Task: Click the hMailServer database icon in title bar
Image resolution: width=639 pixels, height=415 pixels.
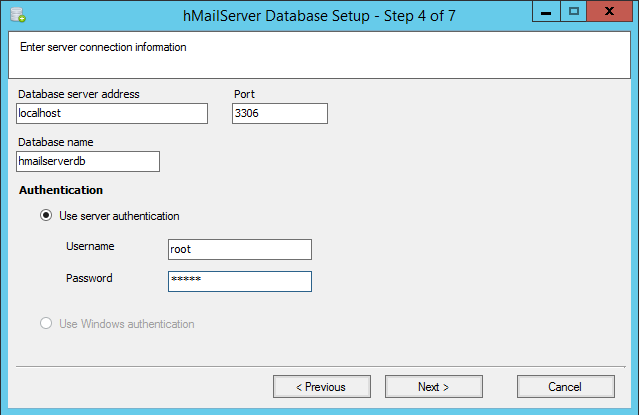Action: pyautogui.click(x=18, y=15)
